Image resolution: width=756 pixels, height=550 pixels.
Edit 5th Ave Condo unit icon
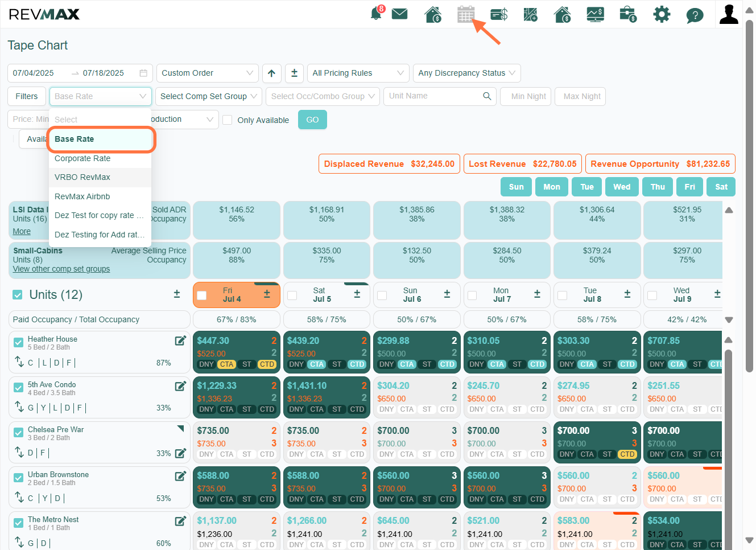click(180, 386)
